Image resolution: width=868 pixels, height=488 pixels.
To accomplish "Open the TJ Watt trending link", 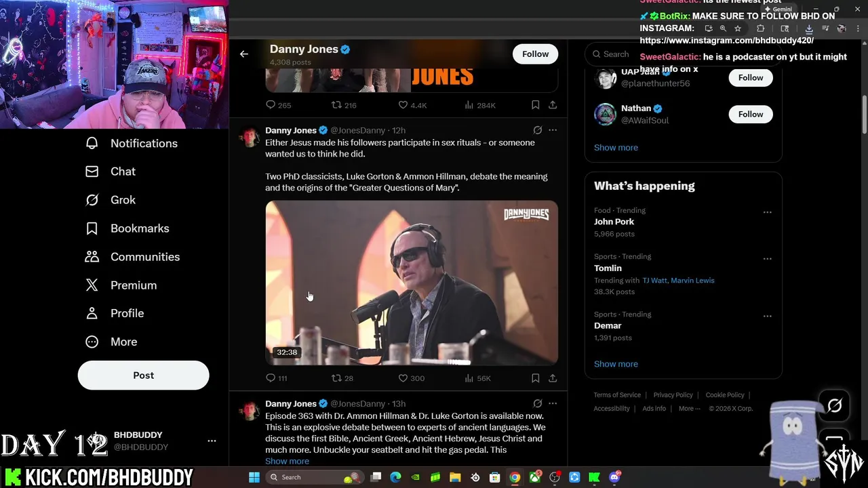I will 654,281.
